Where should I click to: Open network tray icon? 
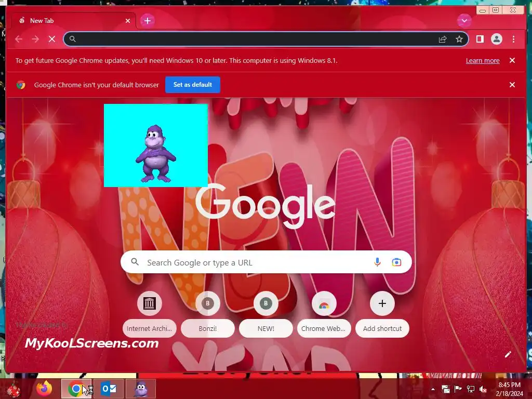pyautogui.click(x=470, y=389)
